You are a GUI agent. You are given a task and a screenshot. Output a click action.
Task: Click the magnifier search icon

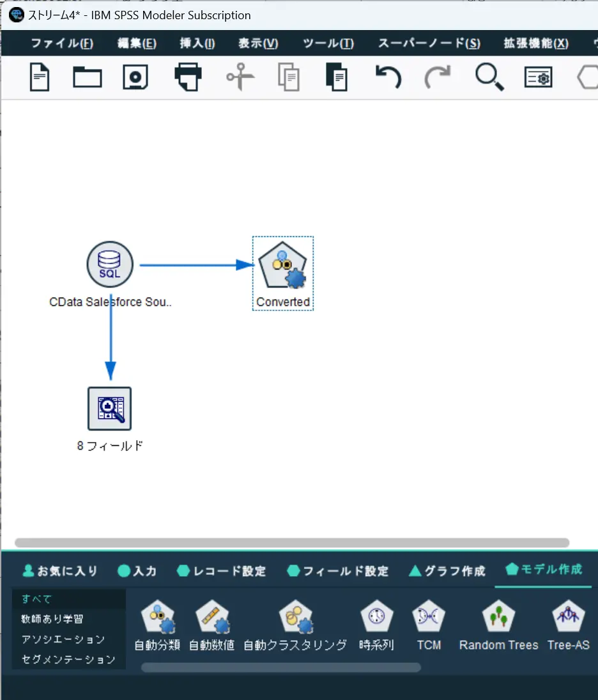(x=489, y=77)
